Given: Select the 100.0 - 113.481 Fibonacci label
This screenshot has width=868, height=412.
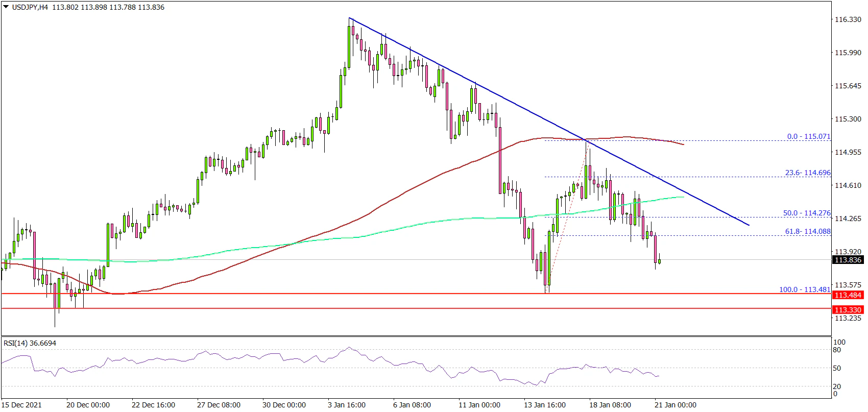Looking at the screenshot, I should [x=805, y=289].
